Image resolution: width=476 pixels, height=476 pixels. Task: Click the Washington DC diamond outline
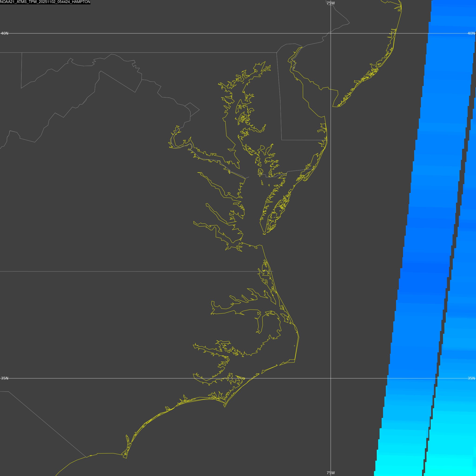192,110
